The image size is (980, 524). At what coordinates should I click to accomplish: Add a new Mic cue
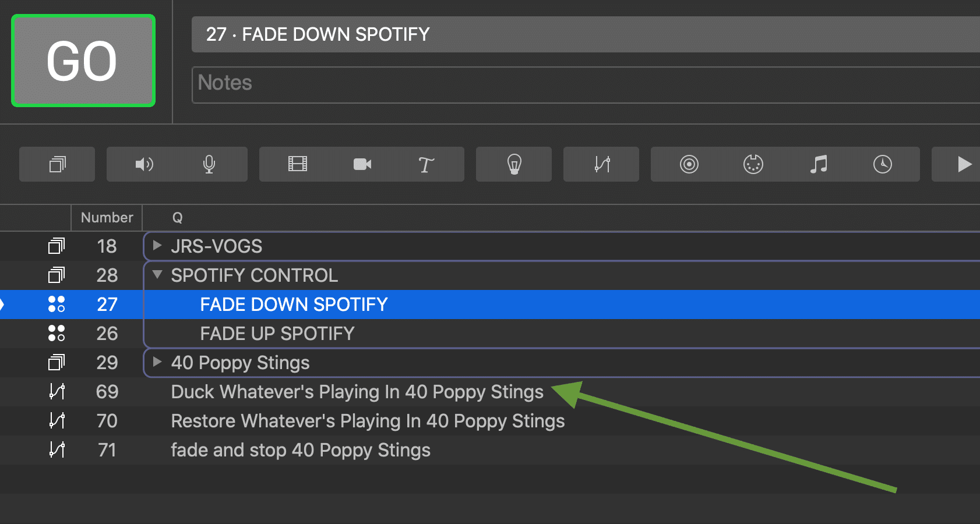209,164
